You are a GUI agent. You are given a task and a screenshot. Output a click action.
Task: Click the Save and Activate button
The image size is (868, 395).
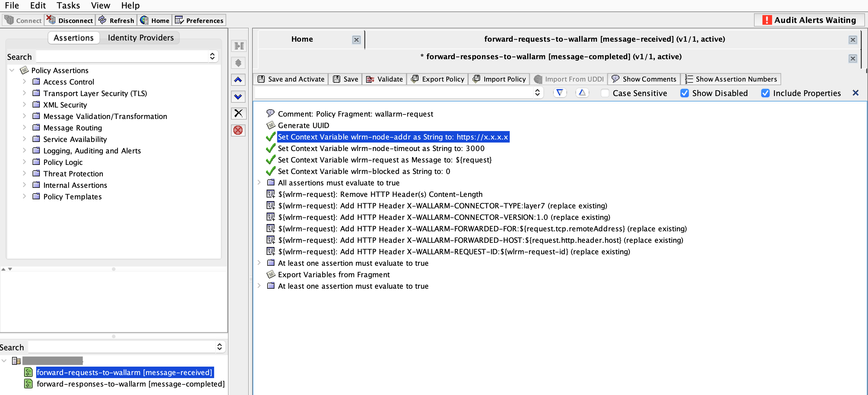click(x=291, y=79)
